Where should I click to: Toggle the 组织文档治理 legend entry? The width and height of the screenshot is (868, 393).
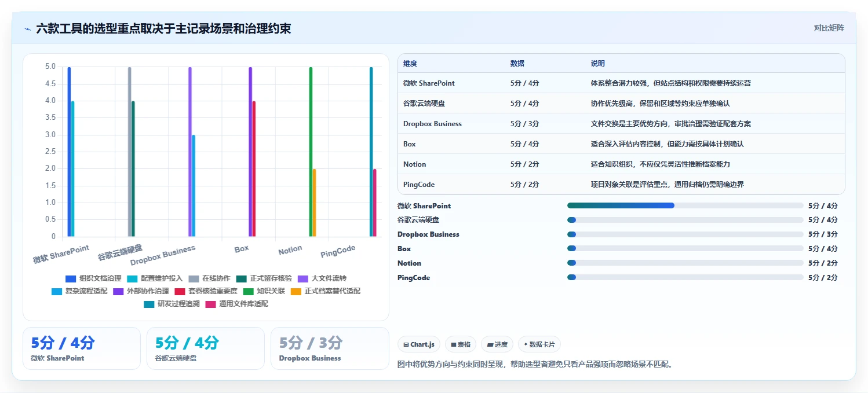93,278
